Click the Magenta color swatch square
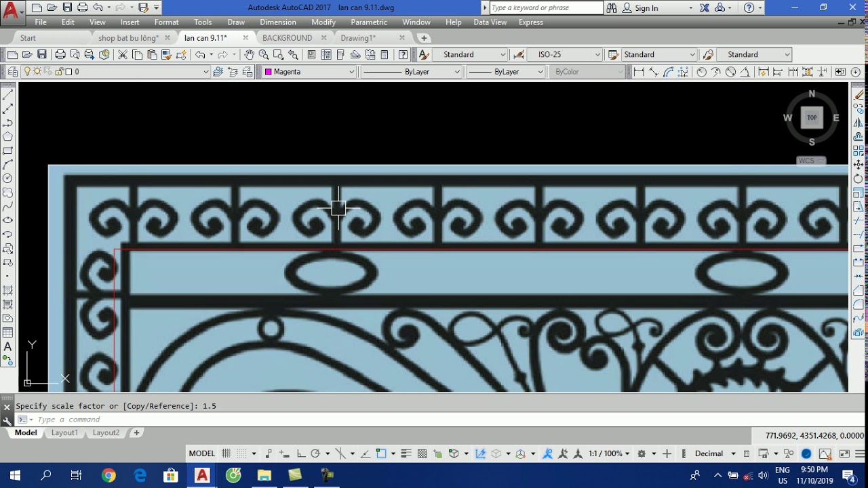The width and height of the screenshot is (868, 488). coord(269,72)
